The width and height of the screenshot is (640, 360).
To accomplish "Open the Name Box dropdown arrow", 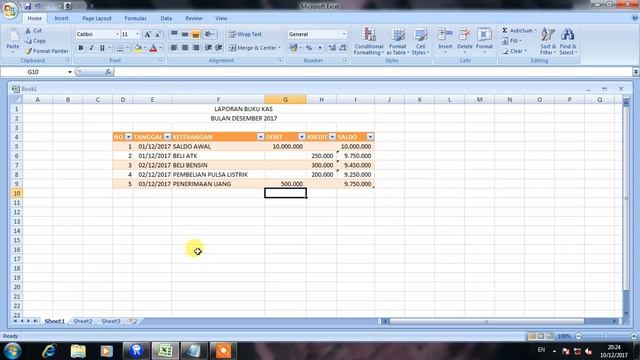I will [x=70, y=72].
